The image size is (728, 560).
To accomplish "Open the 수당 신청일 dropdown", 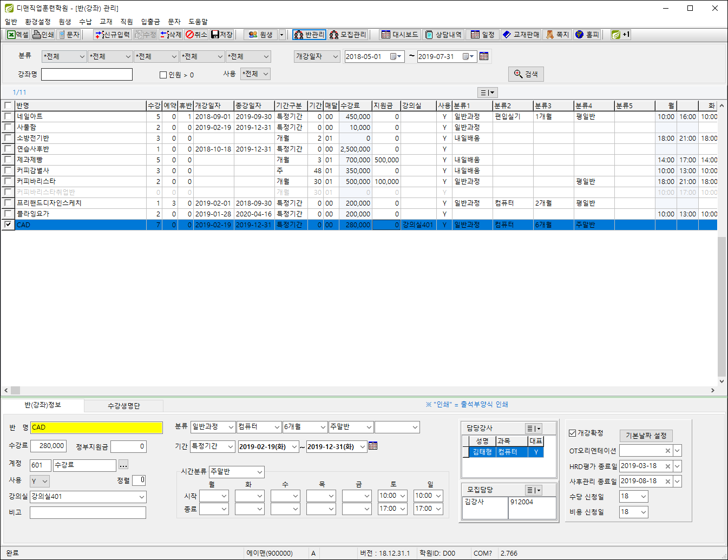I will point(633,496).
